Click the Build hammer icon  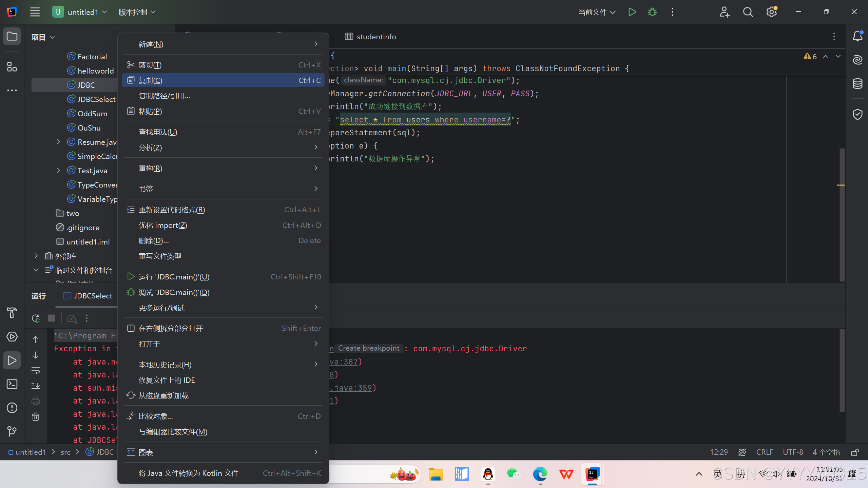point(12,313)
